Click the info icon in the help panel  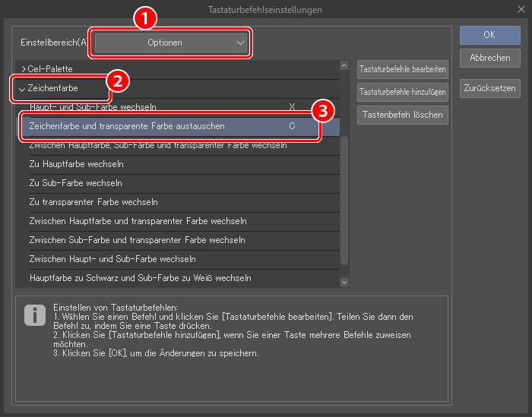[34, 314]
